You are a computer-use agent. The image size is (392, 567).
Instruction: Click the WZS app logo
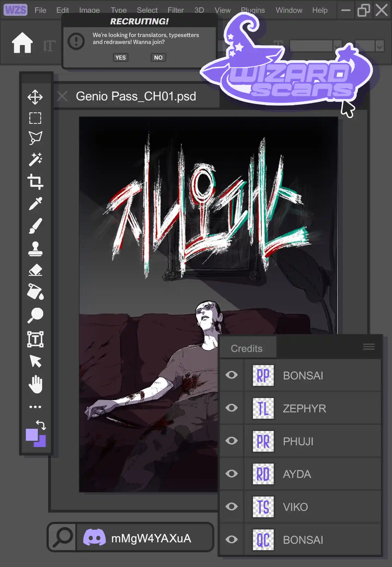(x=16, y=10)
